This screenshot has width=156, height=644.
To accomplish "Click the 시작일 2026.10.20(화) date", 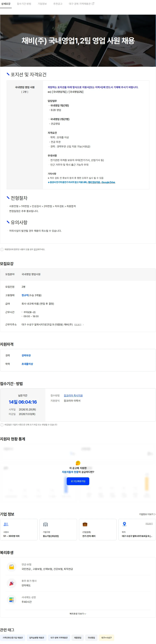I will (x=27, y=409).
